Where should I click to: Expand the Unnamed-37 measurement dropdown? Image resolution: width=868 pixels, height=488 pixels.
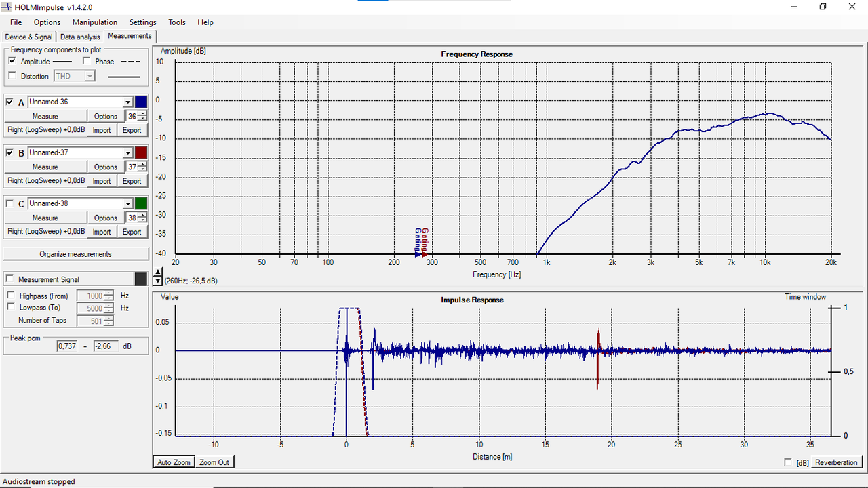point(127,153)
